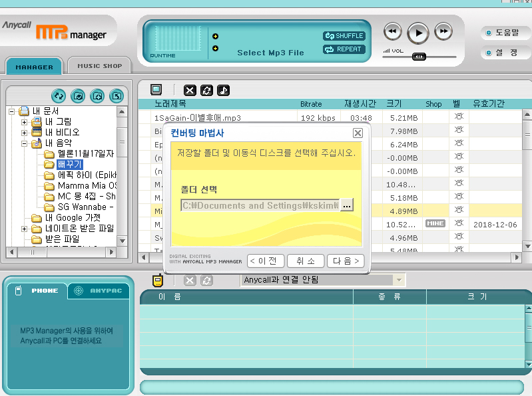Sort by 유효기간 column header
532x396 pixels.
point(489,103)
